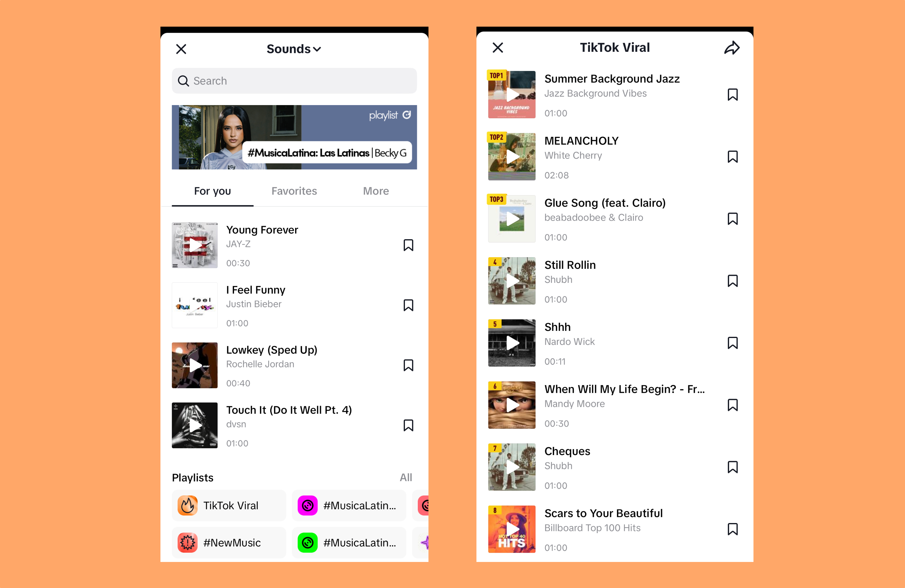The height and width of the screenshot is (588, 905).
Task: Click the bookmark icon on Young Forever
Action: click(x=409, y=245)
